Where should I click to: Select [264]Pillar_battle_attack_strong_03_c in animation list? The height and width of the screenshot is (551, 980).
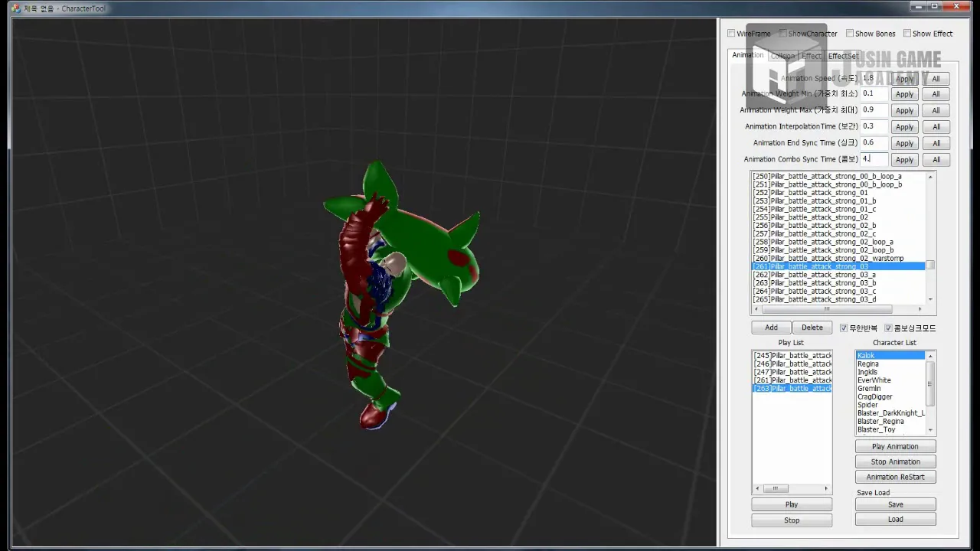838,292
